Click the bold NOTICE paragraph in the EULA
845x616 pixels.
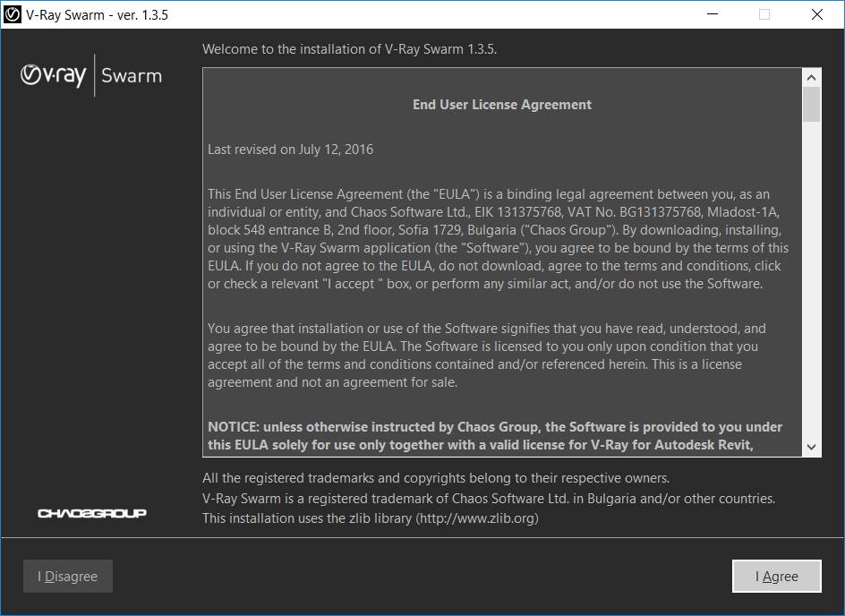click(495, 436)
